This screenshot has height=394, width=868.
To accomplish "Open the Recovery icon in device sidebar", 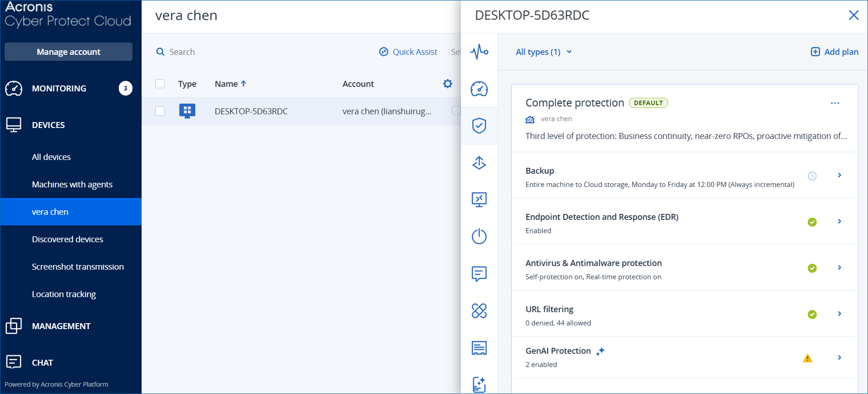I will (479, 163).
